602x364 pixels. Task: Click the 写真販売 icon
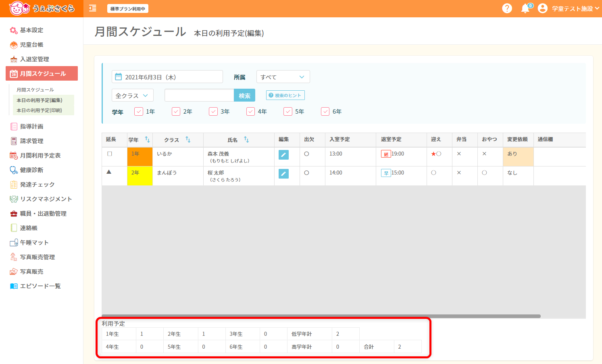14,272
